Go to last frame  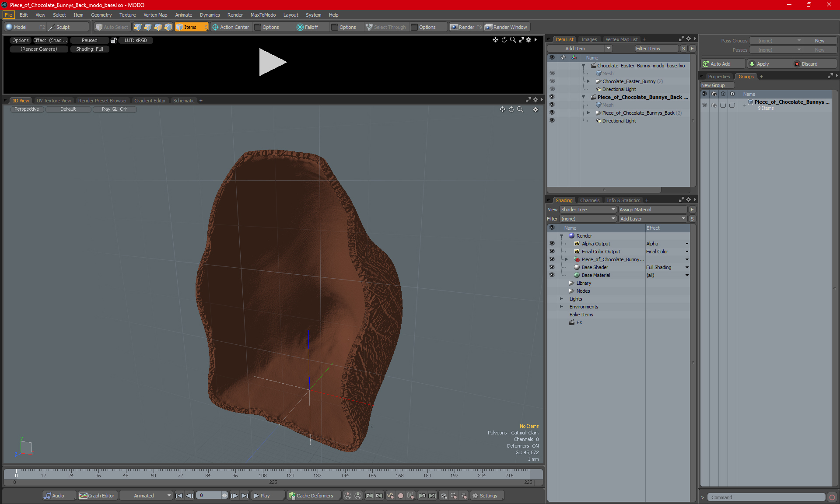pos(245,496)
